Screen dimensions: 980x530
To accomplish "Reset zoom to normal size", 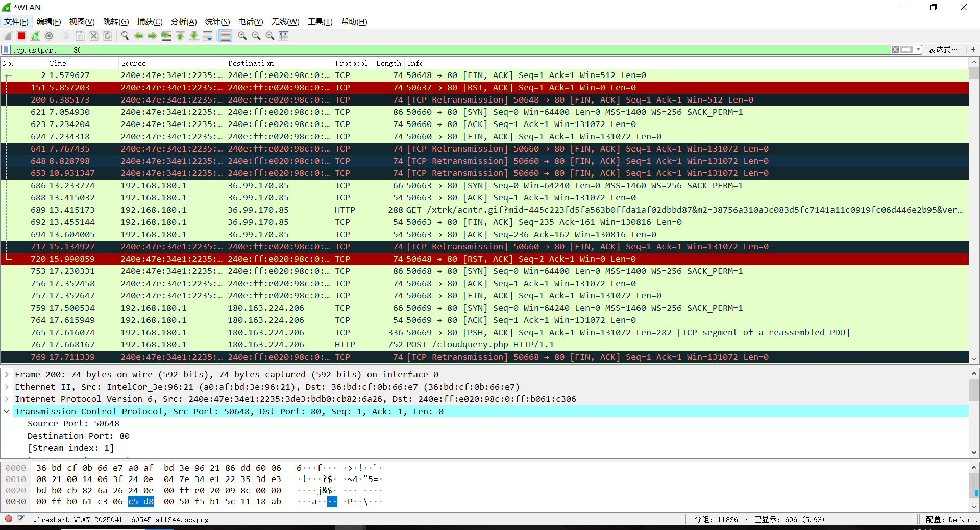I will [270, 35].
